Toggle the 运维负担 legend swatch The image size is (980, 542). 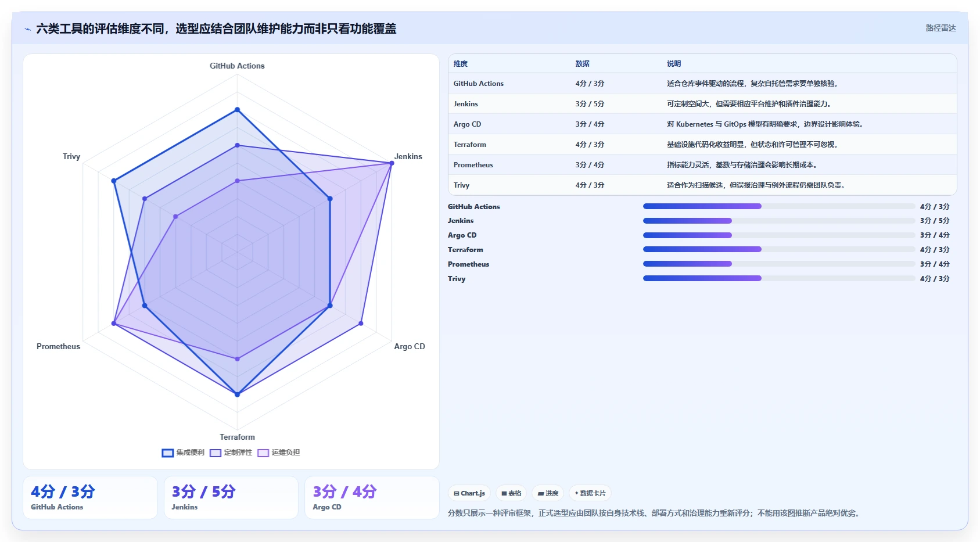coord(263,453)
